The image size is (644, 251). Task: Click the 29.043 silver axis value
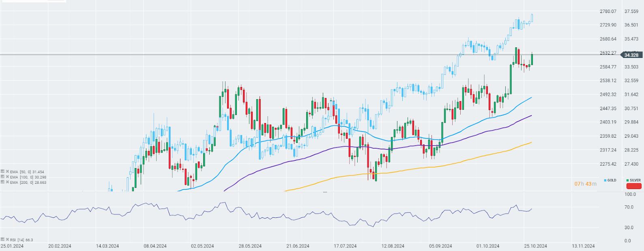click(631, 136)
